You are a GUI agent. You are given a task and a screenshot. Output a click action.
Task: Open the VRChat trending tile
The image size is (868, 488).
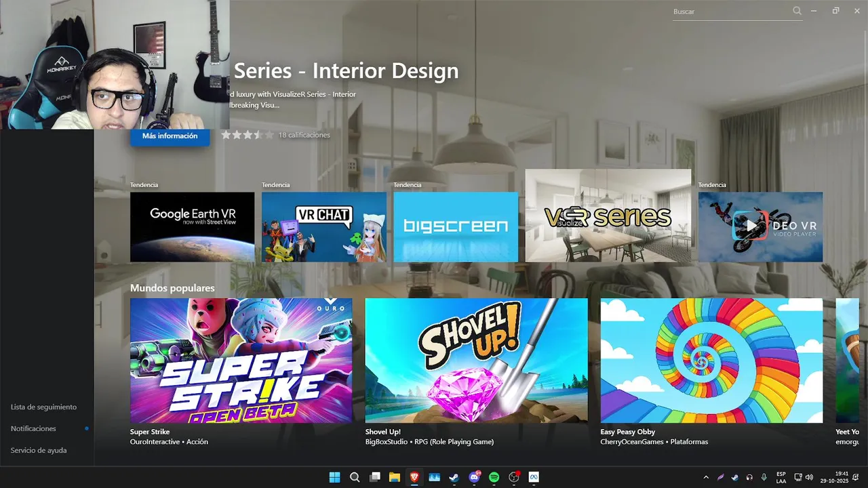click(x=323, y=227)
